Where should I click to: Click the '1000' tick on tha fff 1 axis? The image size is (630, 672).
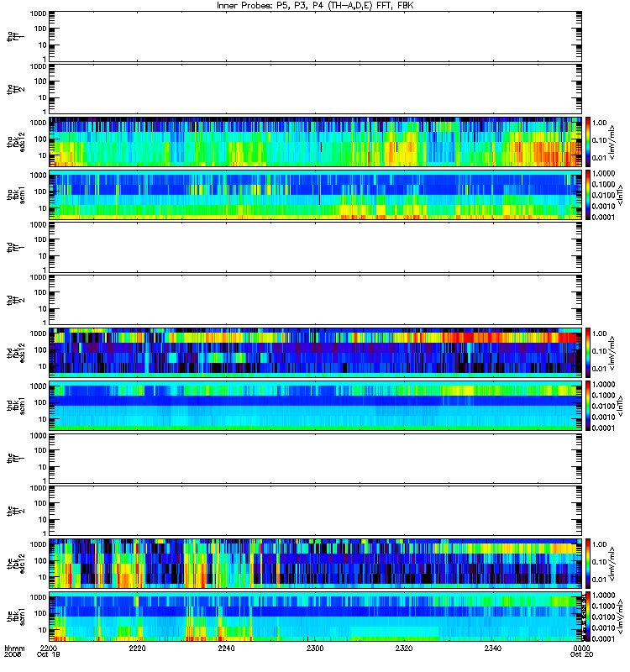coord(38,13)
